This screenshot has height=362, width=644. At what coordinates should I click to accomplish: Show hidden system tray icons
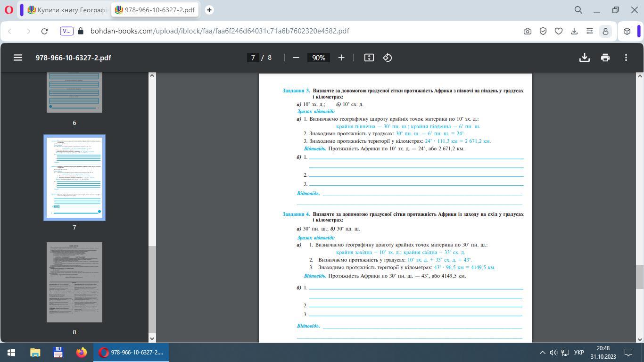point(542,353)
